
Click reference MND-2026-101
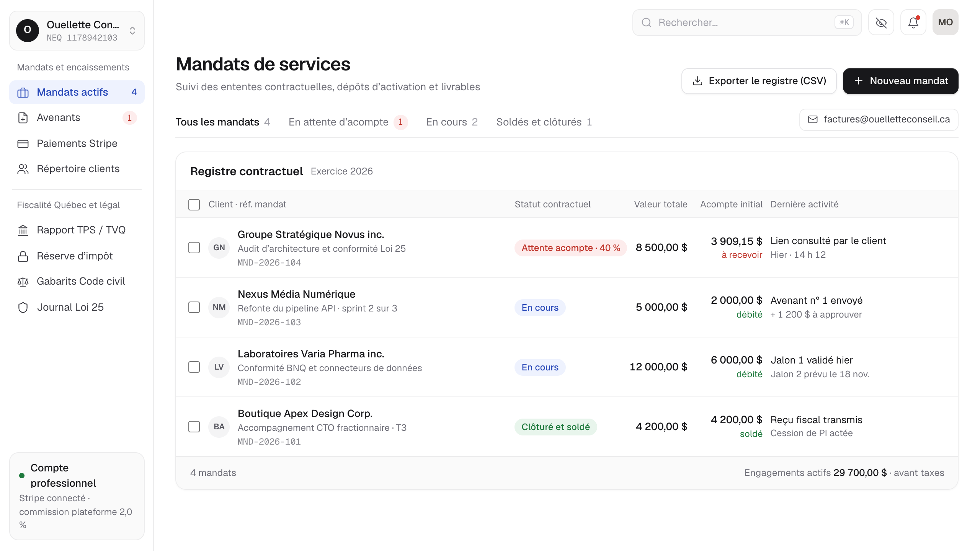pyautogui.click(x=269, y=442)
